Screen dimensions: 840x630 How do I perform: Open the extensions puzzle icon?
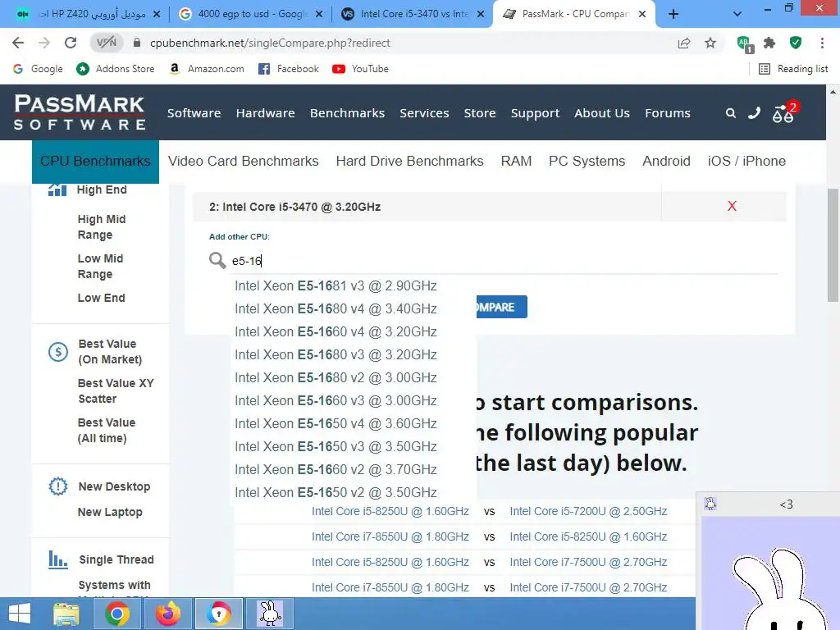pyautogui.click(x=769, y=43)
